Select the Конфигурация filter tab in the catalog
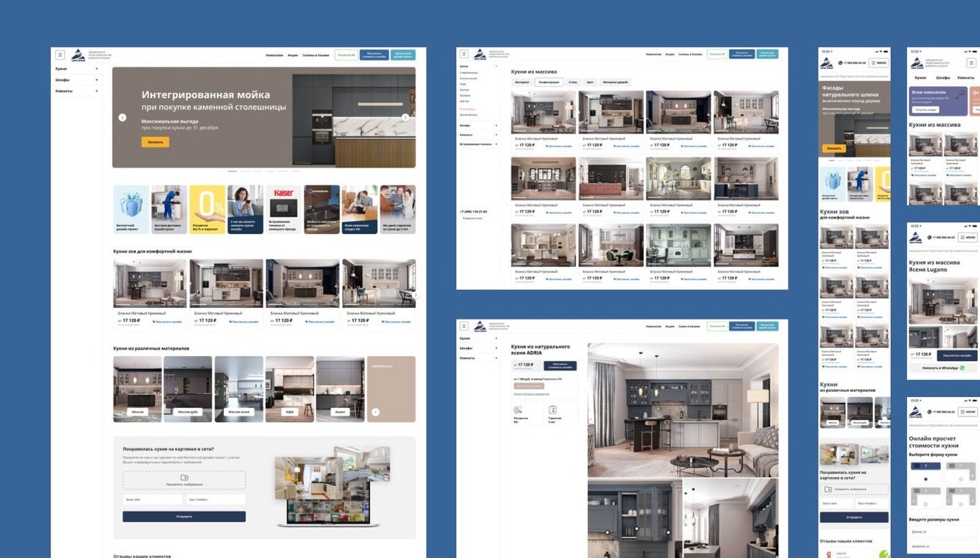This screenshot has width=980, height=558. tap(549, 83)
